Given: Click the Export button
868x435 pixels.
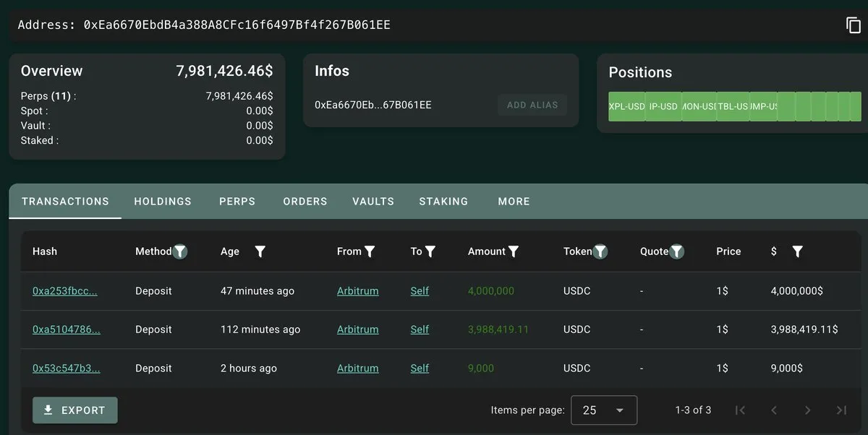Looking at the screenshot, I should [x=75, y=410].
